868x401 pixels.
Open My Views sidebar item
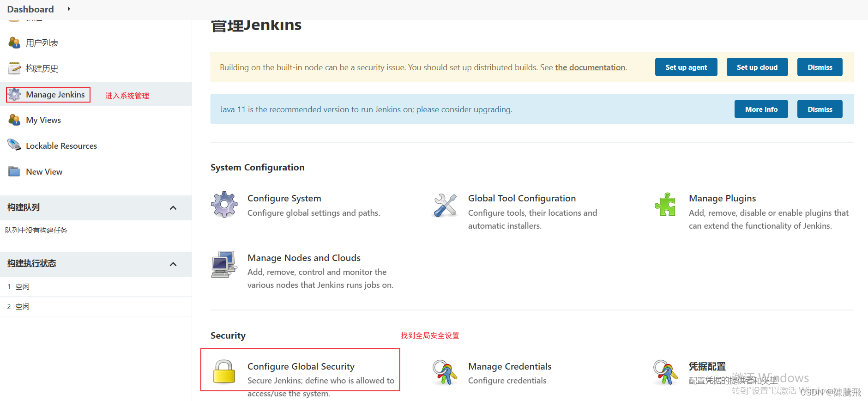pyautogui.click(x=43, y=120)
